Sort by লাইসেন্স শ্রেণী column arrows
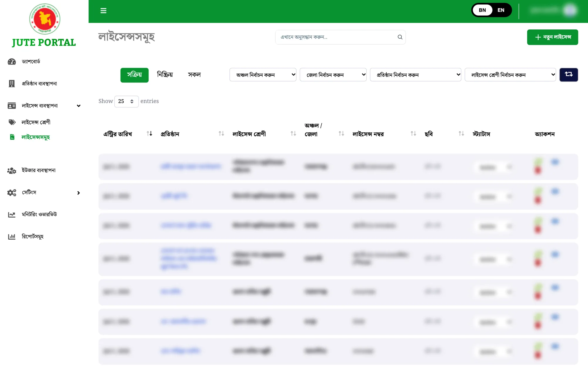The width and height of the screenshot is (588, 368). tap(293, 134)
